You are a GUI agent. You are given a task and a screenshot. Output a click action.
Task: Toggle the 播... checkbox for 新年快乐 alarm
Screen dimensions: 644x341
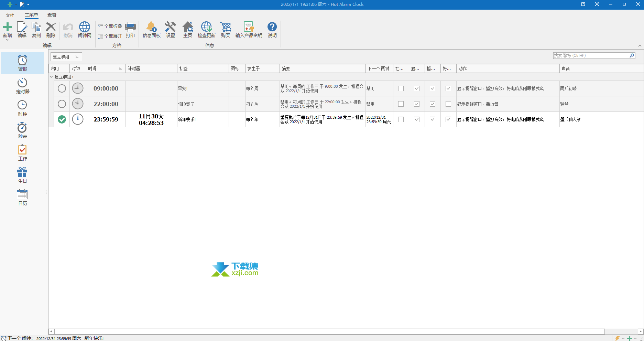pyautogui.click(x=433, y=119)
